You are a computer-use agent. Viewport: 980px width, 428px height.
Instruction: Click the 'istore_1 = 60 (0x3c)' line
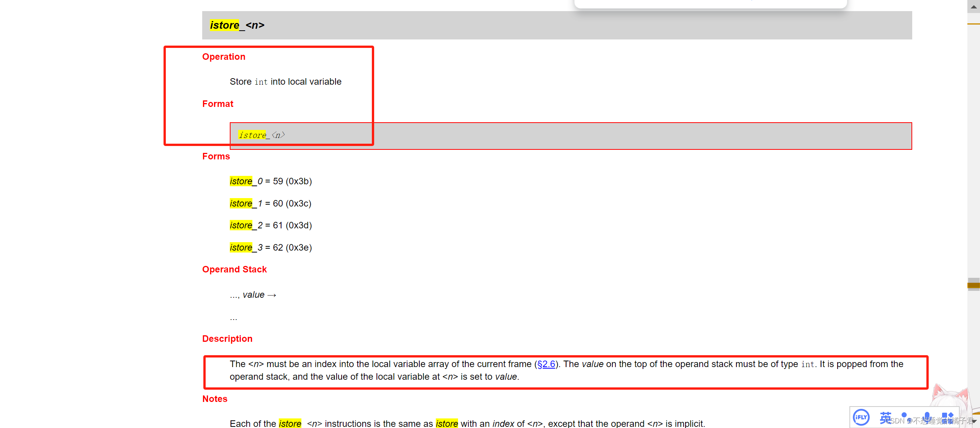pyautogui.click(x=270, y=203)
